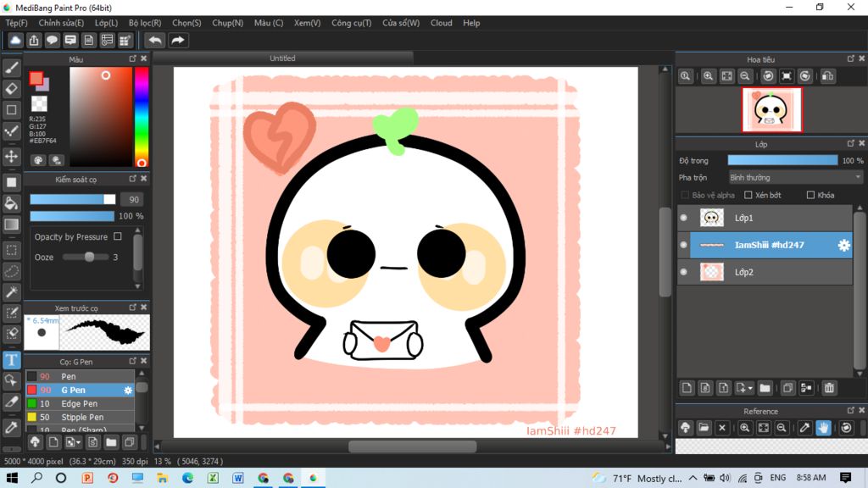This screenshot has height=488, width=868.
Task: Zoom in using navigator magnifier plus
Action: pos(708,76)
